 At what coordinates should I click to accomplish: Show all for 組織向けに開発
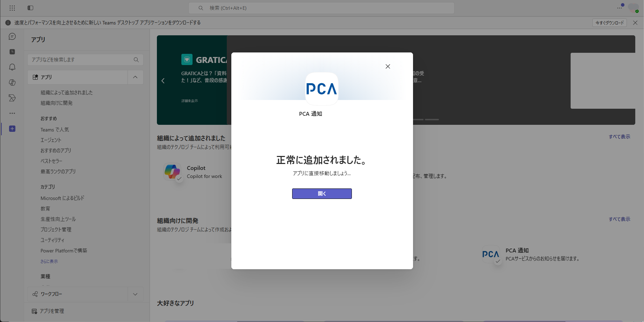(620, 219)
